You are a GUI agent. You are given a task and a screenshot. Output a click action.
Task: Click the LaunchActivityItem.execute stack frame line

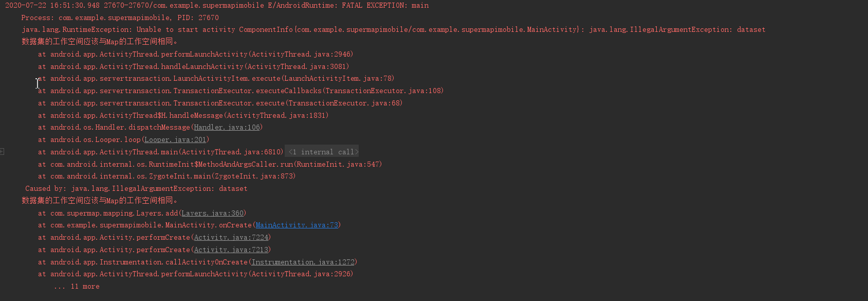[216, 79]
